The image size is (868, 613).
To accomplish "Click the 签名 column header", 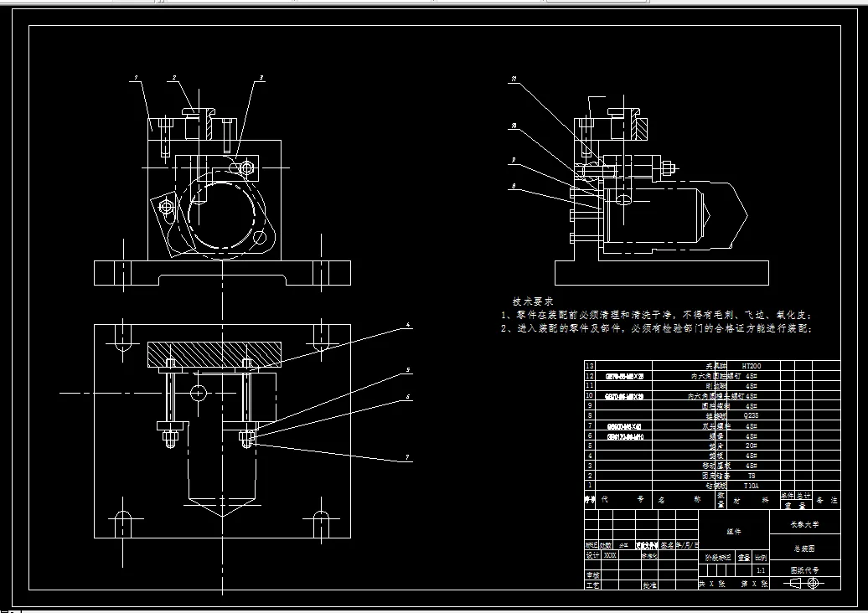I will 667,545.
